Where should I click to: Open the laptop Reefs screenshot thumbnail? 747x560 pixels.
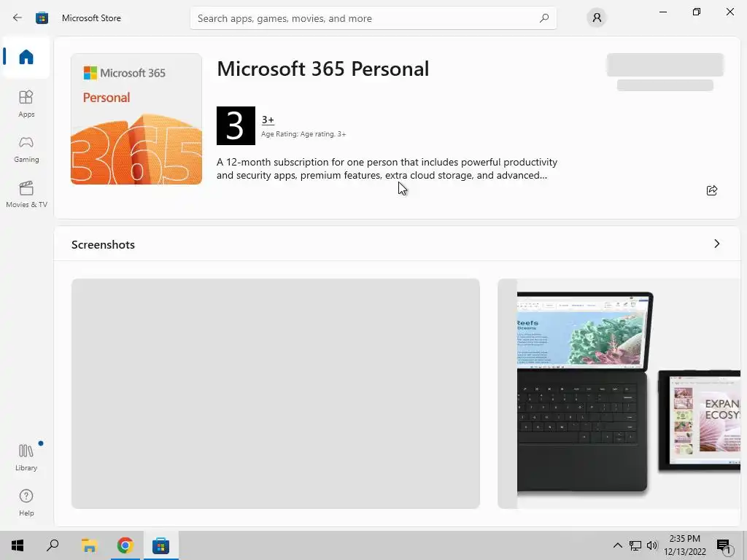point(619,393)
